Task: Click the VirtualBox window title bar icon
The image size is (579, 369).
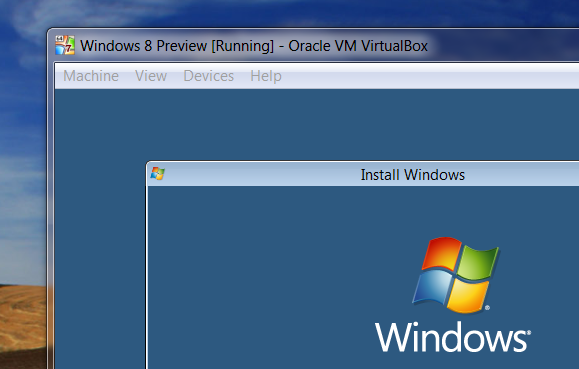Action: pyautogui.click(x=65, y=45)
